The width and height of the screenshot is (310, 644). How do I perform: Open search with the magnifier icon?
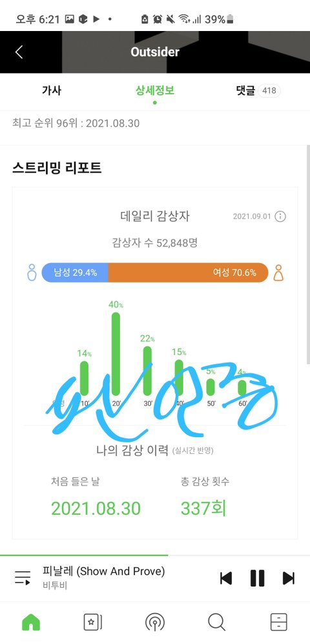[x=216, y=622]
